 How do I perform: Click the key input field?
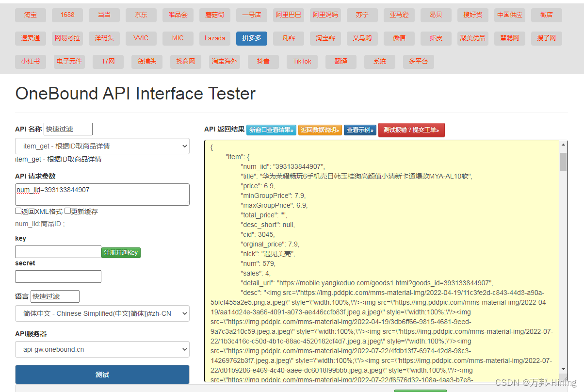(58, 252)
